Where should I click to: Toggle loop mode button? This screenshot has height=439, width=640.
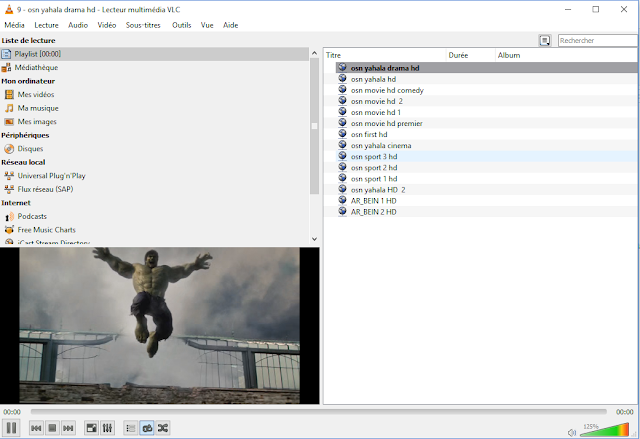[147, 428]
